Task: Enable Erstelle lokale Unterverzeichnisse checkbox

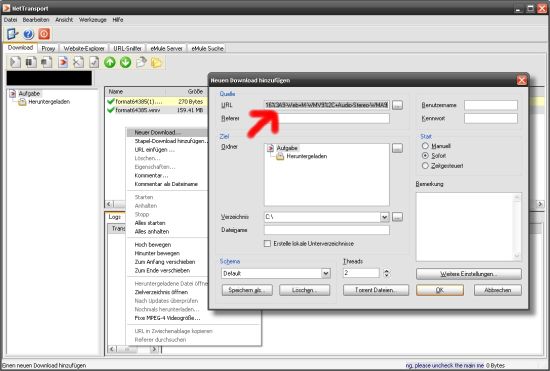Action: [267, 243]
